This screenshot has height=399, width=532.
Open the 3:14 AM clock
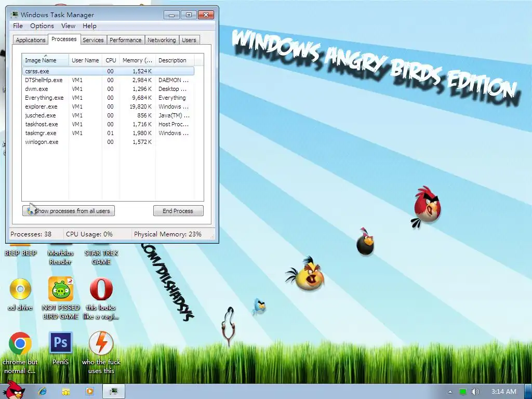[x=503, y=392]
